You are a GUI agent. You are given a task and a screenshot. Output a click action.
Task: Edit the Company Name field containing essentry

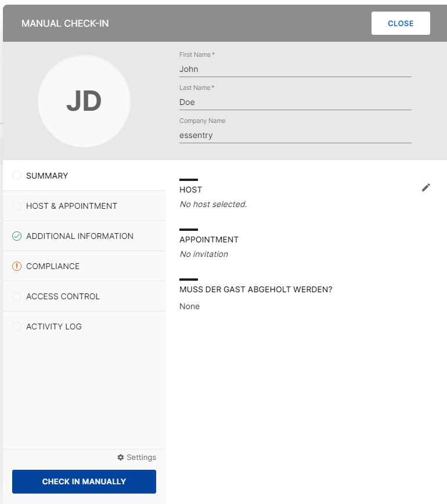(x=295, y=135)
